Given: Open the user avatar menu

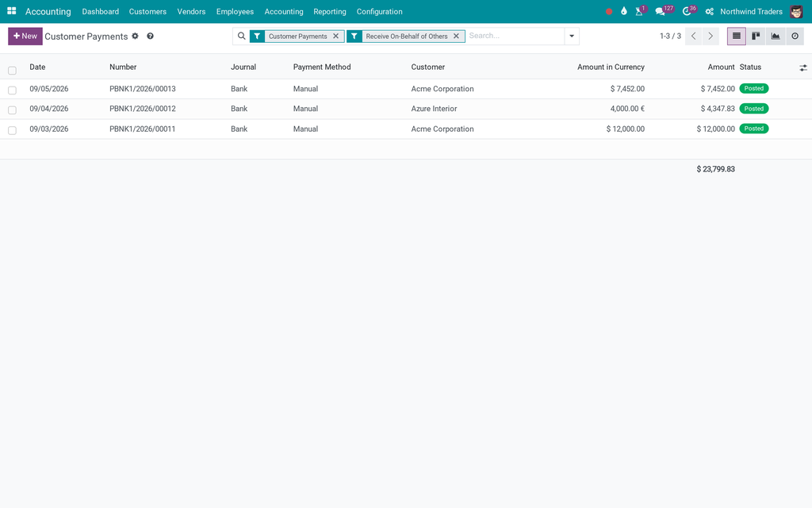Looking at the screenshot, I should 796,11.
